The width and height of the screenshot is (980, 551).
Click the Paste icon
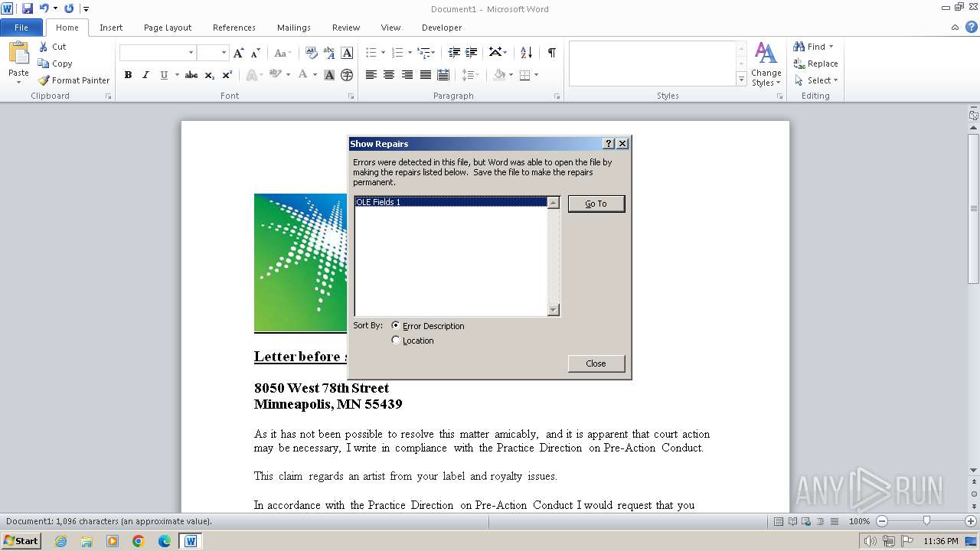coord(18,54)
